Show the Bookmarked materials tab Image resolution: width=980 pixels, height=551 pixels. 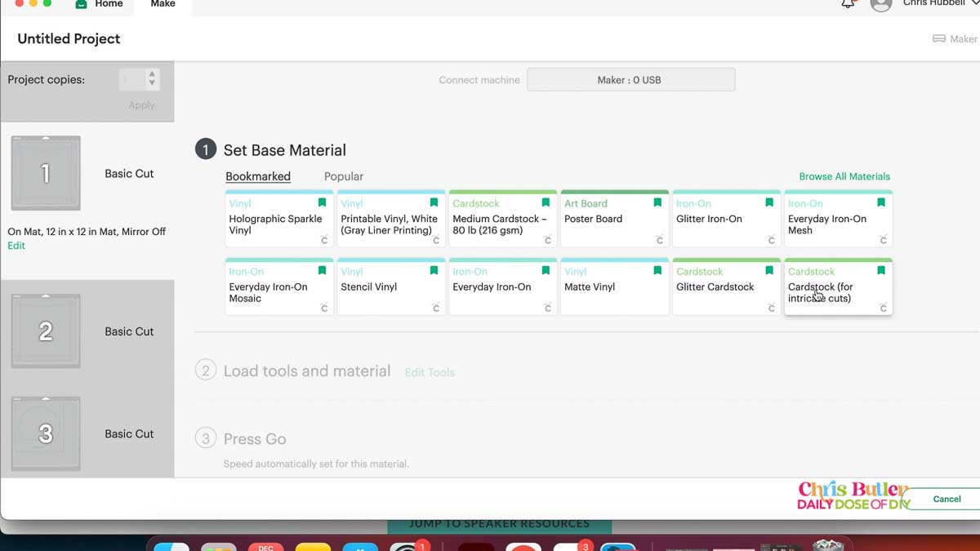(x=258, y=176)
